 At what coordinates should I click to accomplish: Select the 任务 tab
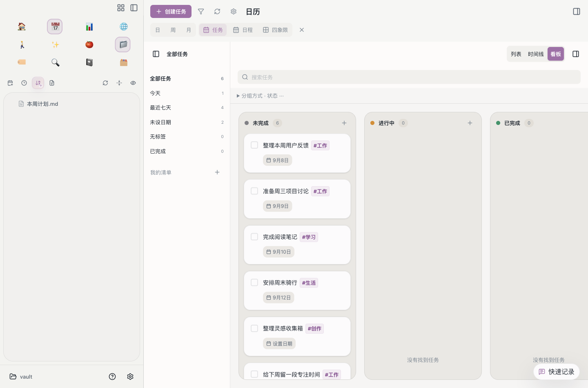213,30
